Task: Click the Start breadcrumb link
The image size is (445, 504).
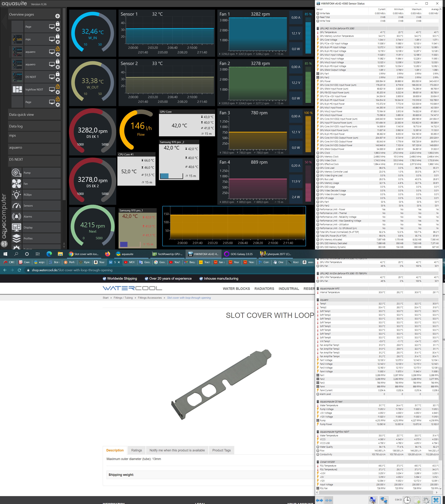Action: tap(105, 298)
